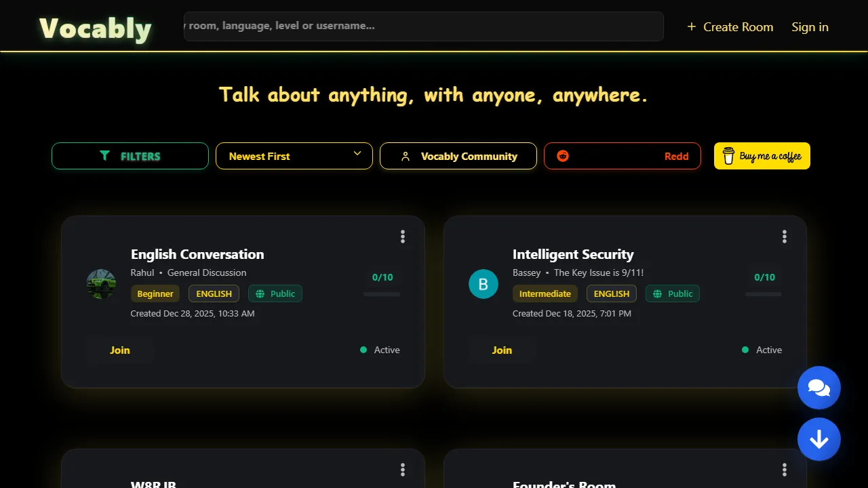Click the Sign in link
This screenshot has width=868, height=488.
810,26
